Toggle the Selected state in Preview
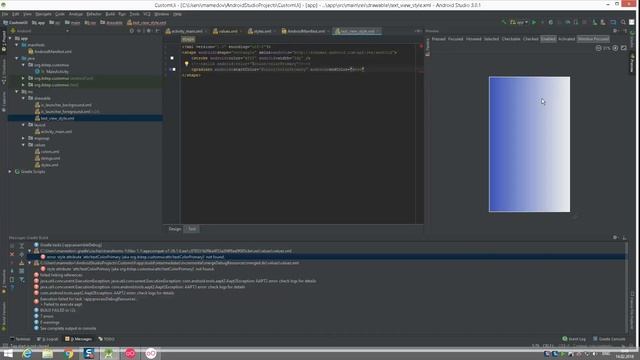Image resolution: width=640 pixels, height=360 pixels. [491, 39]
